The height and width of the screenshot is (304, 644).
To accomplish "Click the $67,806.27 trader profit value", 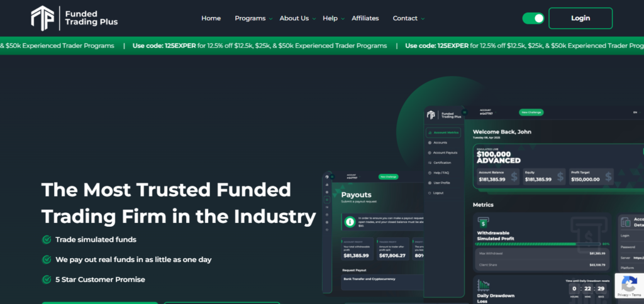I will click(392, 256).
